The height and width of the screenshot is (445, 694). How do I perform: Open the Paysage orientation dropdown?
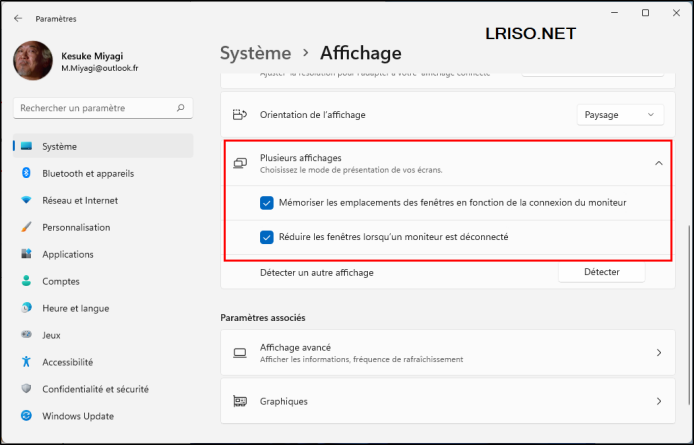620,115
